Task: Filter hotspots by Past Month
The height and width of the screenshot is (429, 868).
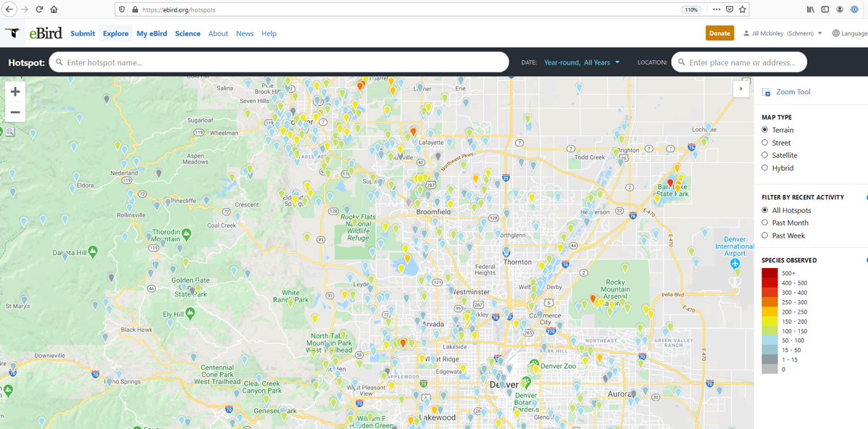Action: click(x=765, y=222)
